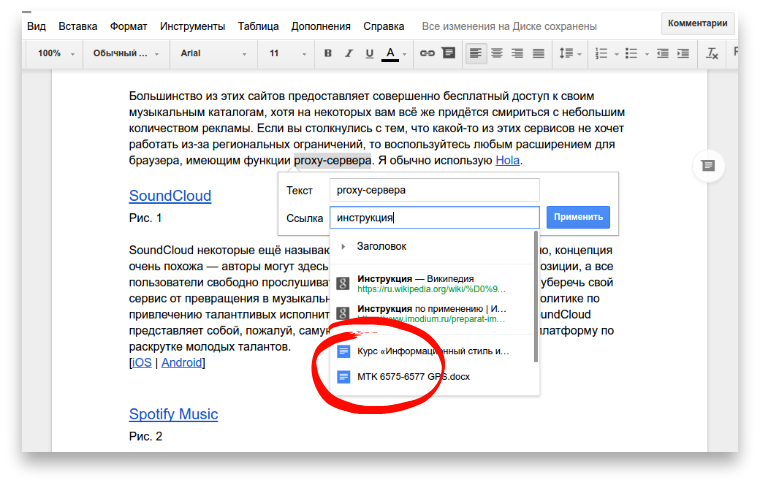
Task: Open the Android link
Action: point(182,363)
